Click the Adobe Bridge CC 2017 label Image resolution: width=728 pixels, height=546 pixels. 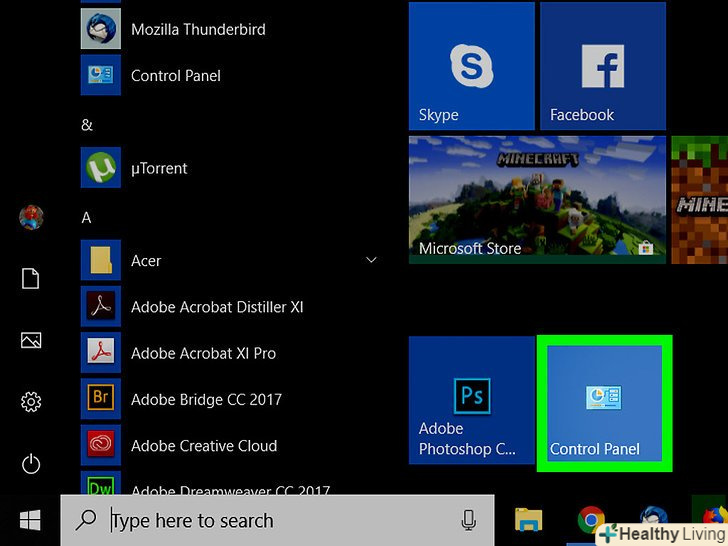point(206,399)
